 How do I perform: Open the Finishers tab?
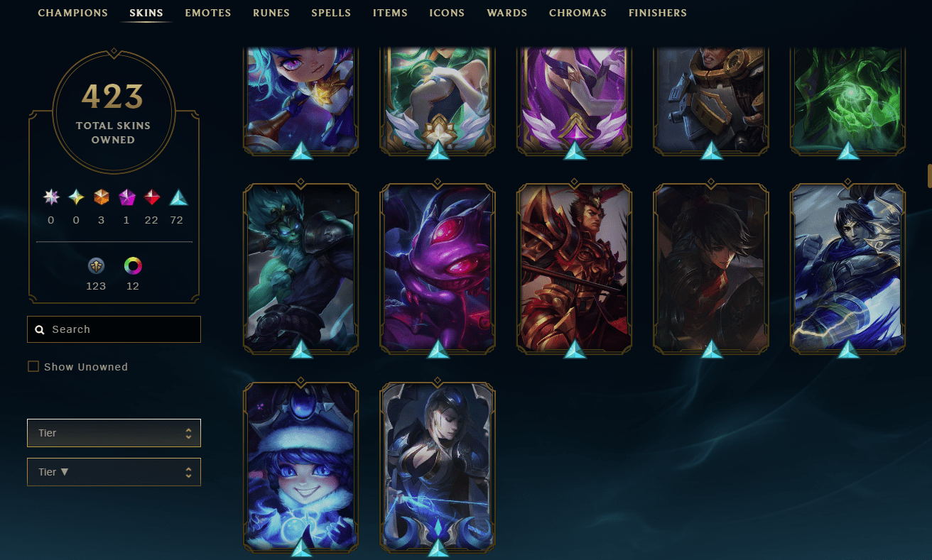point(658,13)
